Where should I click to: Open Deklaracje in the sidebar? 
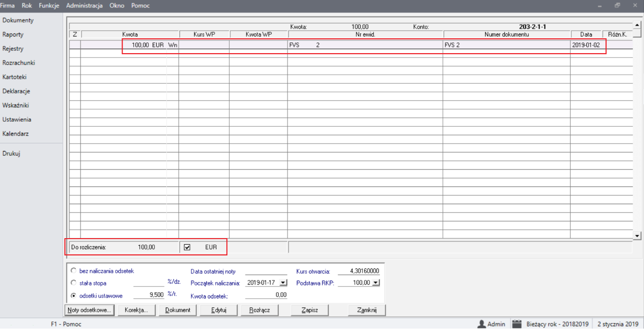(16, 91)
